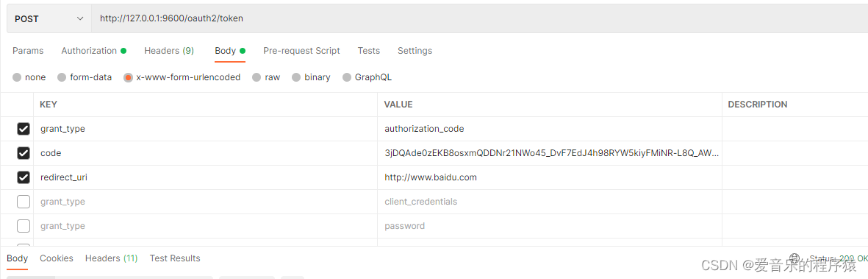This screenshot has width=868, height=279.
Task: Select x-www-form-urlencoded radio option
Action: pyautogui.click(x=182, y=77)
